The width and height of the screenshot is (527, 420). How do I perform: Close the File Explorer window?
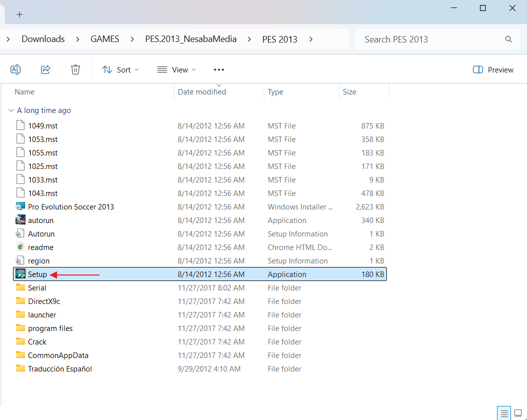[512, 8]
